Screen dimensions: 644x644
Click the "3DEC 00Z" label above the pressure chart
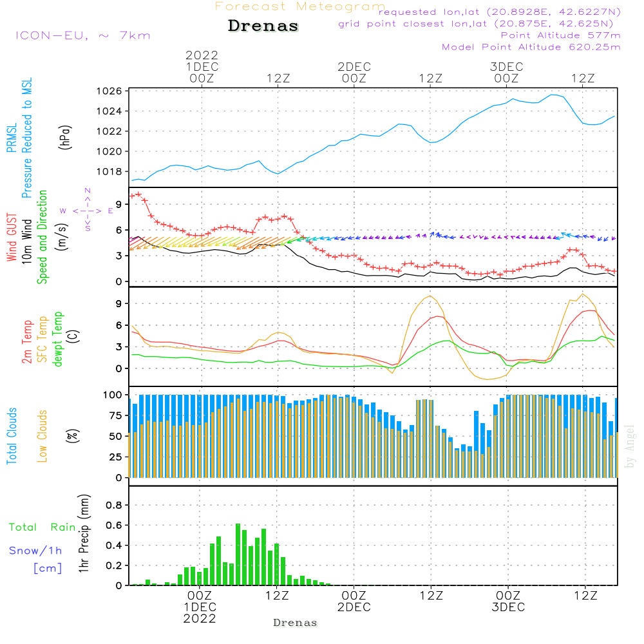click(506, 72)
